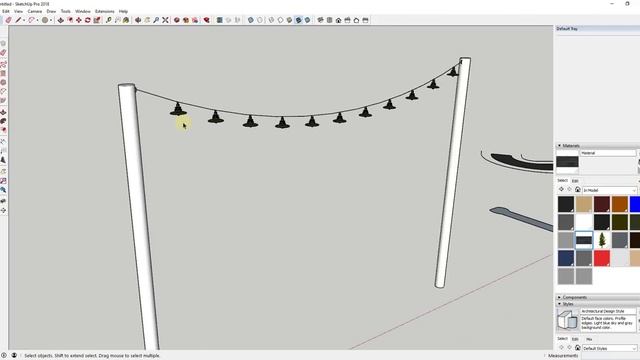Click the Default Tray title bar

pyautogui.click(x=597, y=29)
